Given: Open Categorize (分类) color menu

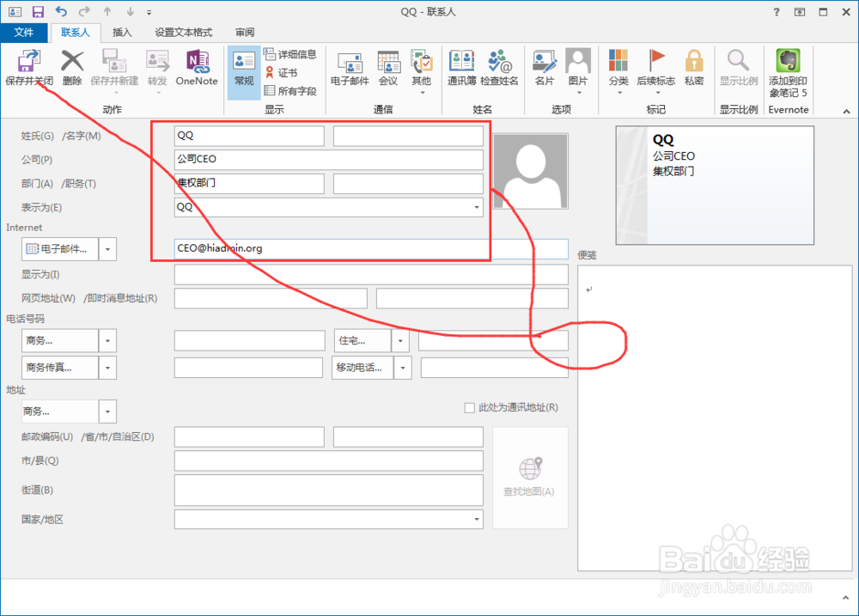Looking at the screenshot, I should pos(618,71).
